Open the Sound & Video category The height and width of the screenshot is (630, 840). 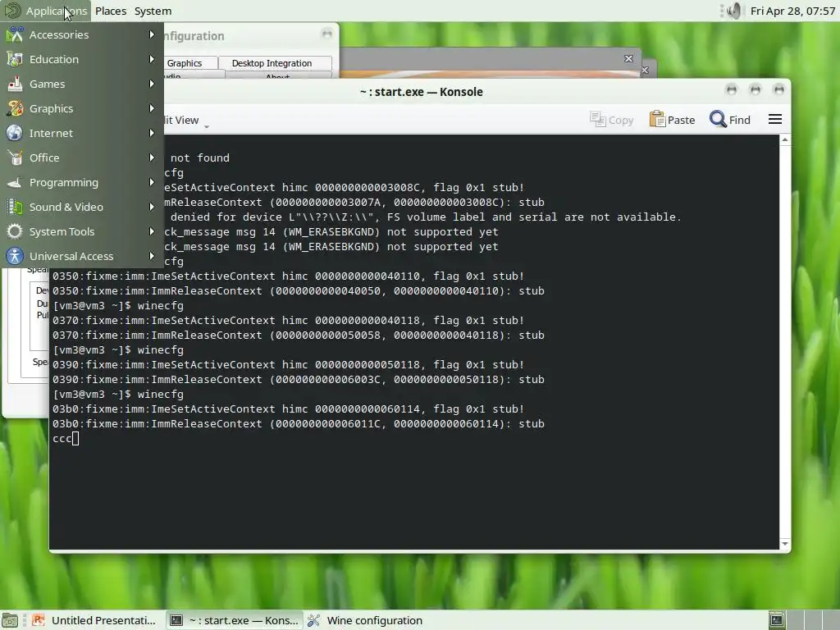82,208
